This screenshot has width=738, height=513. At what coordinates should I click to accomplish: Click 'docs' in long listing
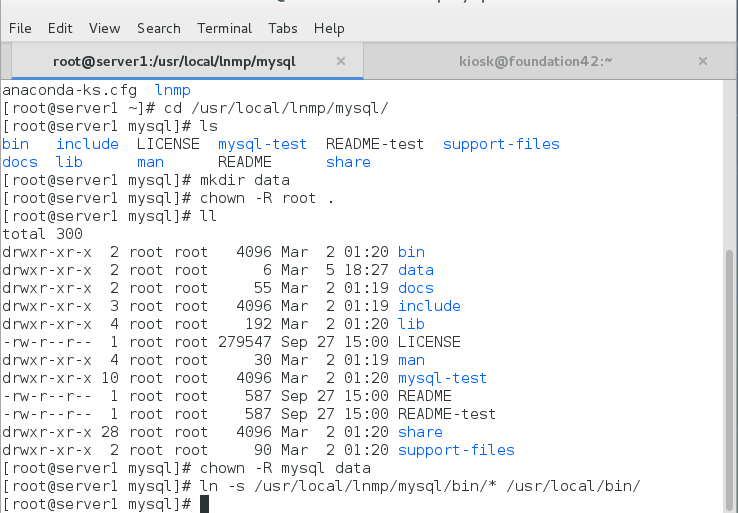click(x=416, y=288)
